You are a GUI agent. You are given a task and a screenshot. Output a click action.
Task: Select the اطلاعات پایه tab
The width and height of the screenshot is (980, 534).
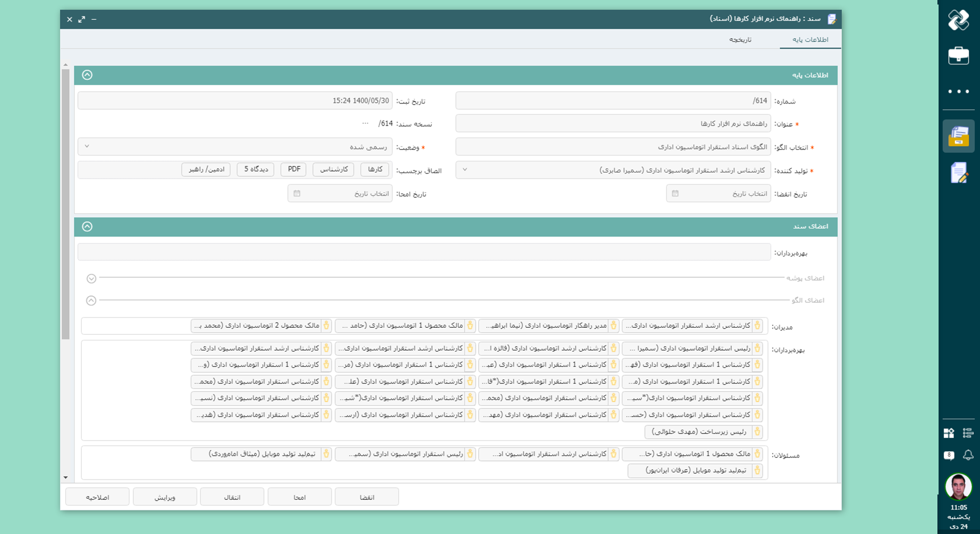810,39
